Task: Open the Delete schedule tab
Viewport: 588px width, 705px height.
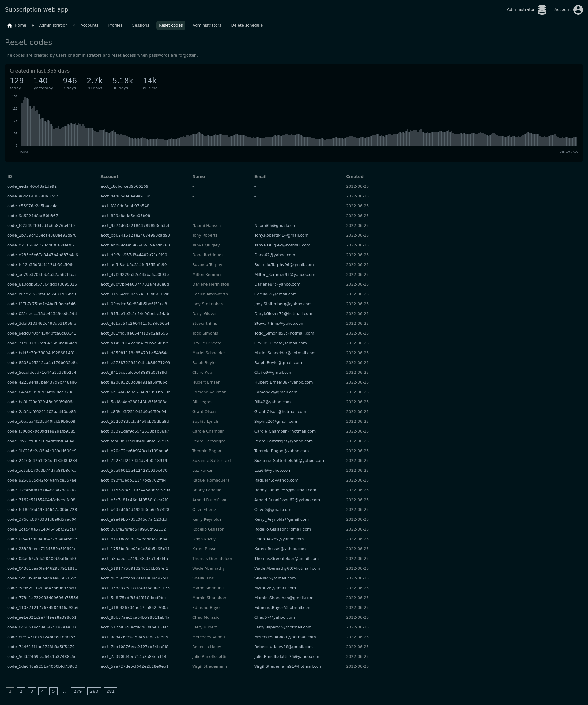Action: 247,25
